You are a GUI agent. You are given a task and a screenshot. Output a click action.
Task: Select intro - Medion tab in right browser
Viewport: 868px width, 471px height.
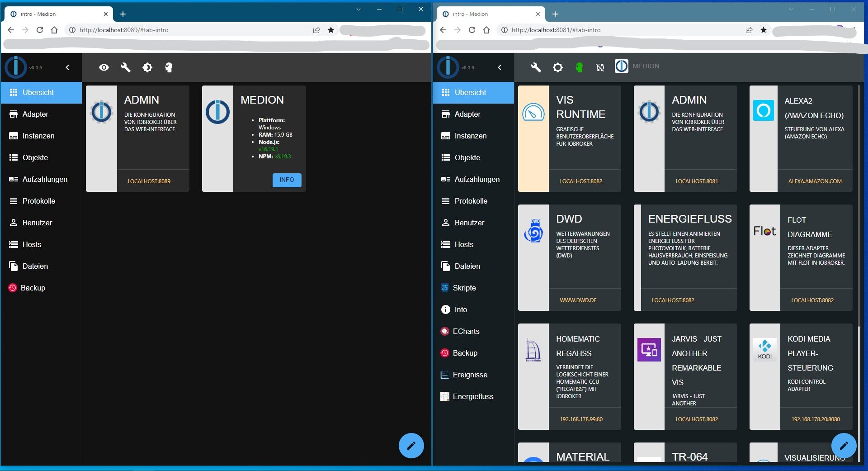pos(491,14)
